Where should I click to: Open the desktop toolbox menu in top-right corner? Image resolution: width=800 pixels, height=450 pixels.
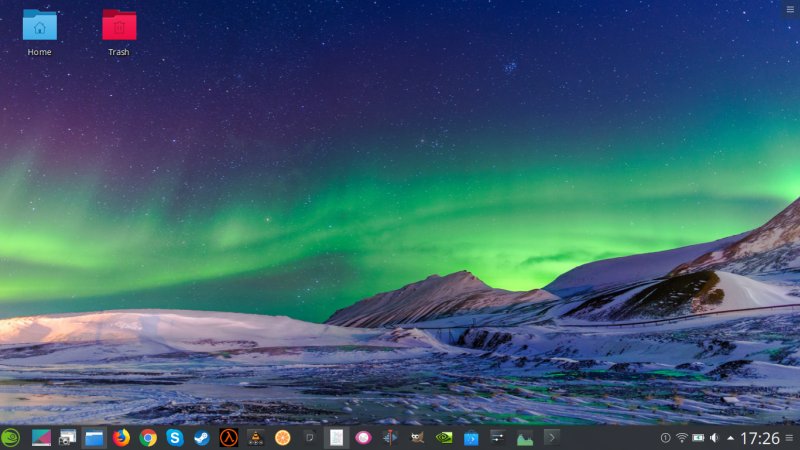(x=790, y=10)
